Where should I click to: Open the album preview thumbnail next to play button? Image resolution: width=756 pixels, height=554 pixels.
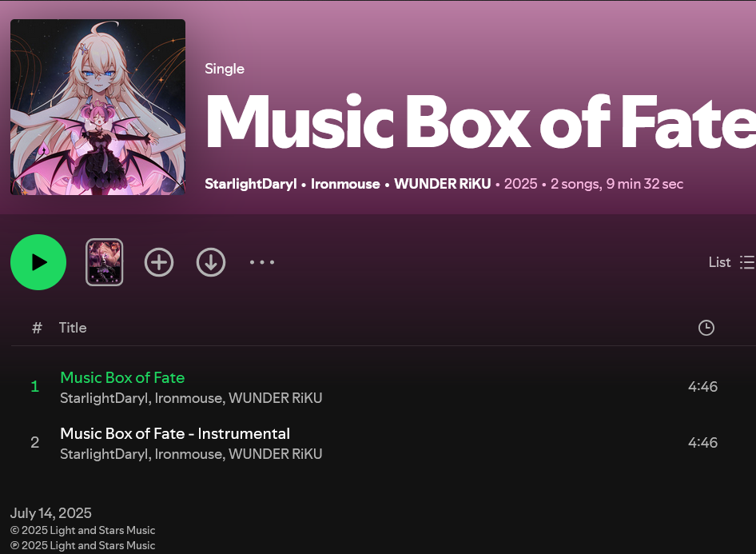[104, 262]
